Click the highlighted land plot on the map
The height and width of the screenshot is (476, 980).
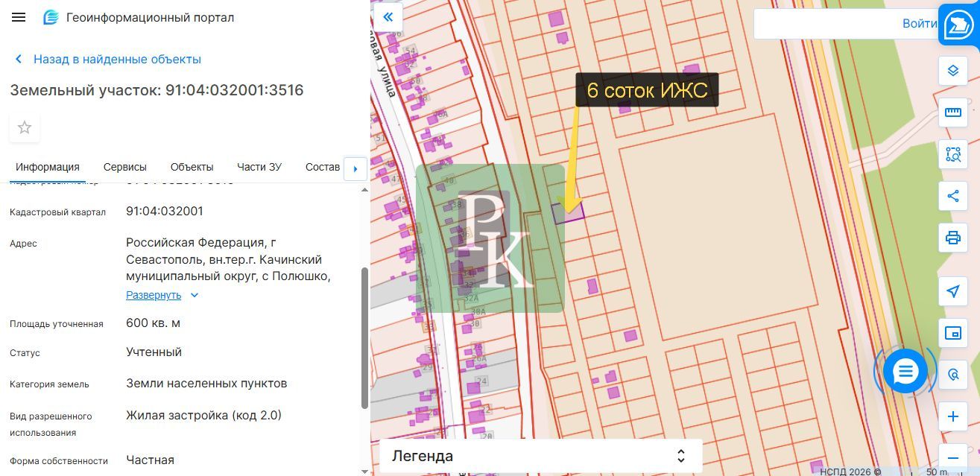(567, 212)
